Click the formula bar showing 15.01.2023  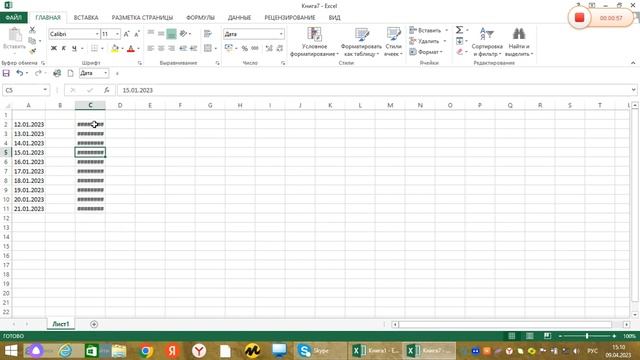[x=376, y=90]
